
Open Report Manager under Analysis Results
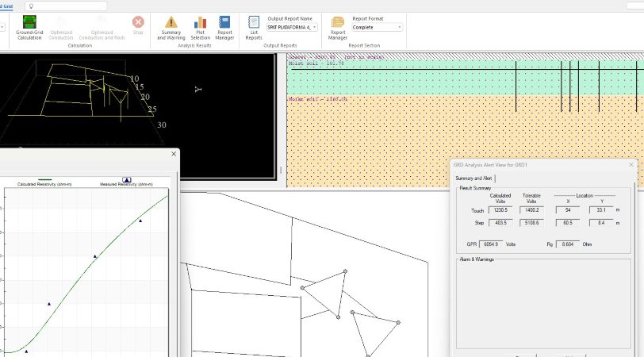click(224, 27)
